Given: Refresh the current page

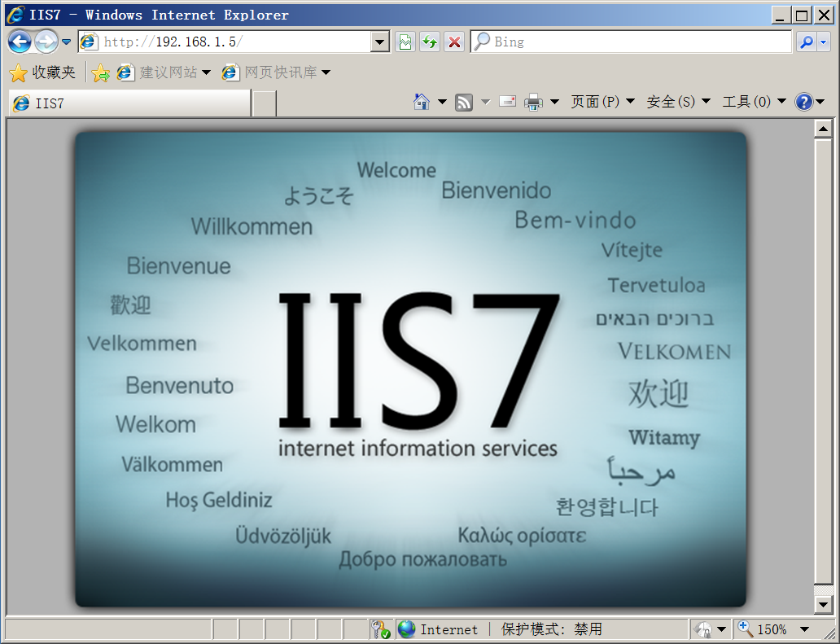Looking at the screenshot, I should (430, 42).
